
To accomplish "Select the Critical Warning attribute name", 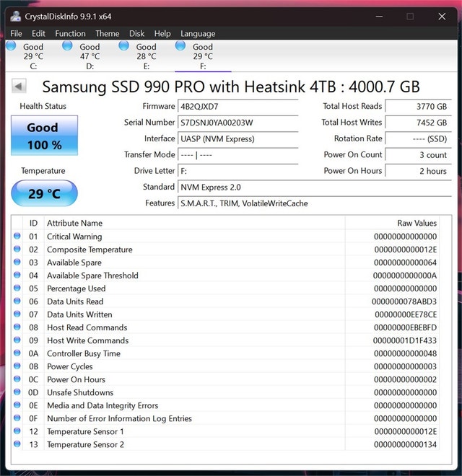I will (74, 237).
